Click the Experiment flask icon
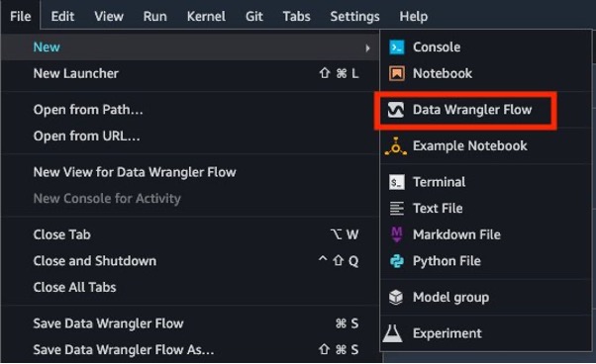Image resolution: width=596 pixels, height=364 pixels. [x=392, y=333]
